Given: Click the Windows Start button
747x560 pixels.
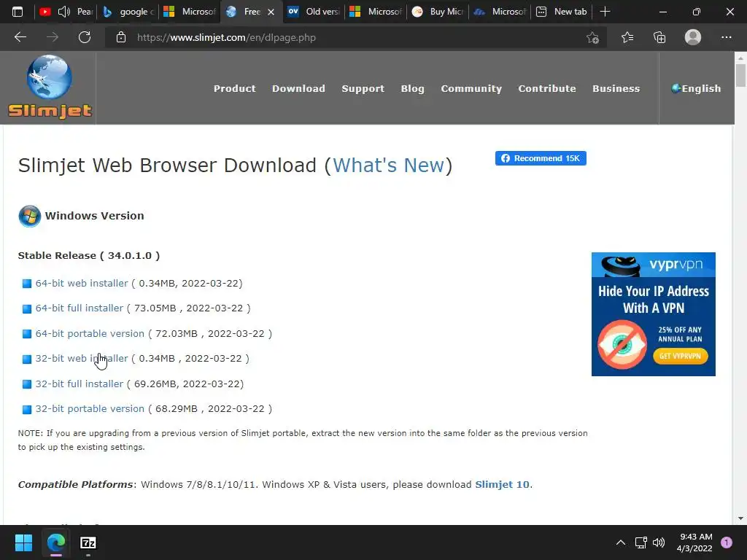Looking at the screenshot, I should click(23, 542).
